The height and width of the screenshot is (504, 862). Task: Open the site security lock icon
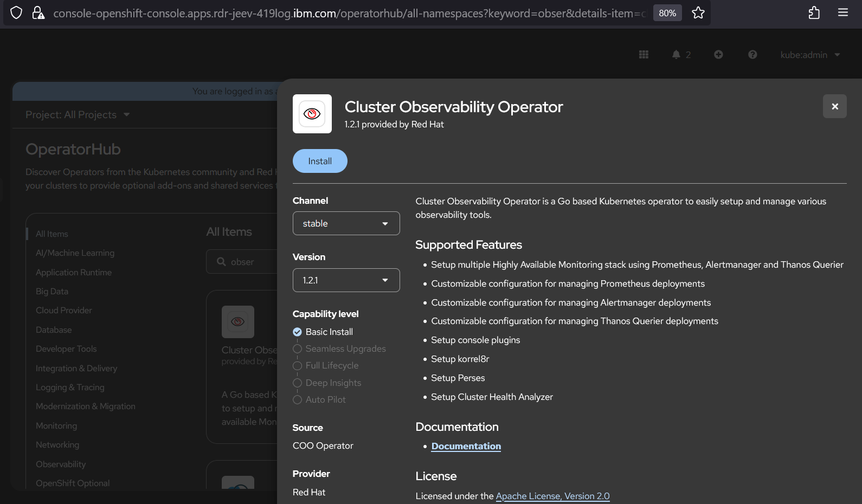tap(38, 12)
